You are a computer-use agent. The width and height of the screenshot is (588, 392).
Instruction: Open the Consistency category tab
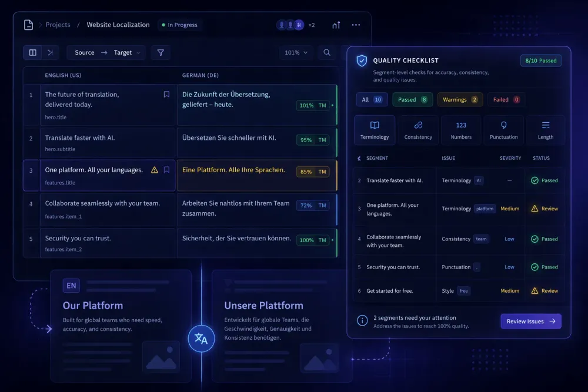[x=418, y=130]
